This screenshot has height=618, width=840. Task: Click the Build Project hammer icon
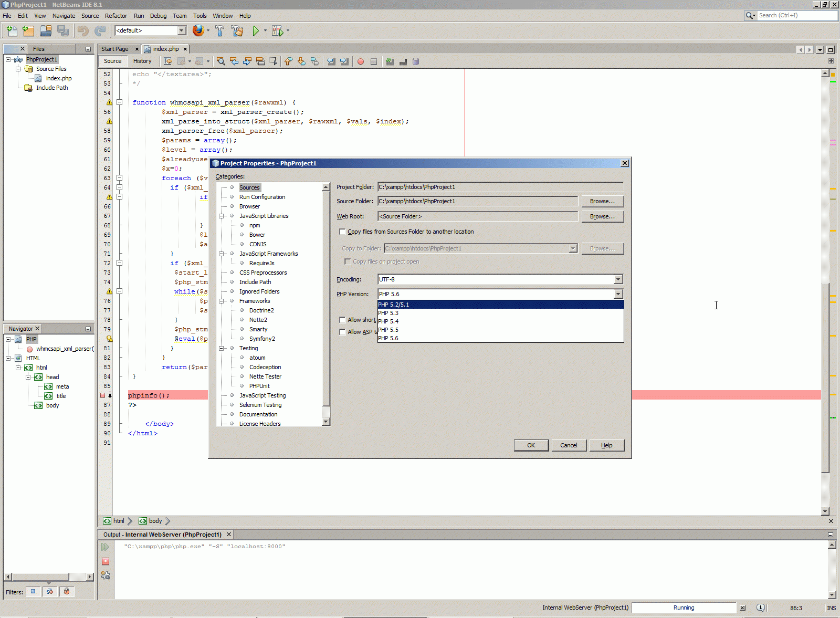(x=219, y=31)
